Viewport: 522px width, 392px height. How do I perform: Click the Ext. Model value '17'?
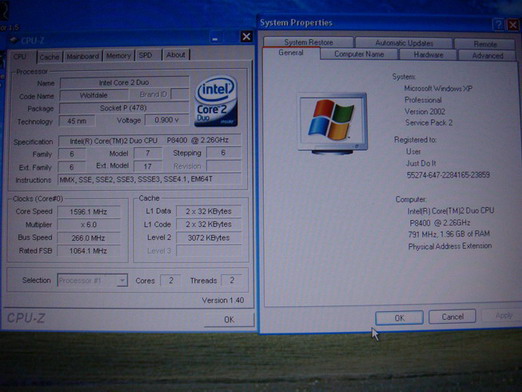click(148, 166)
